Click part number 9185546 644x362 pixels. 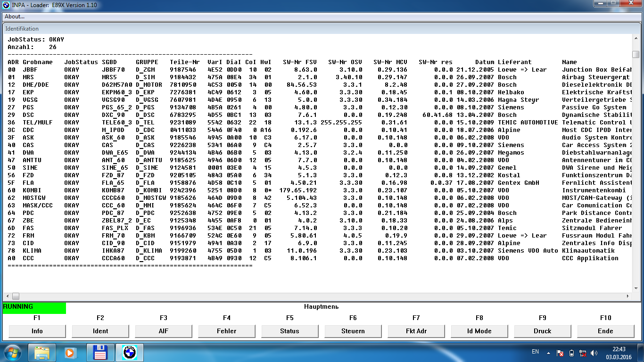click(183, 138)
